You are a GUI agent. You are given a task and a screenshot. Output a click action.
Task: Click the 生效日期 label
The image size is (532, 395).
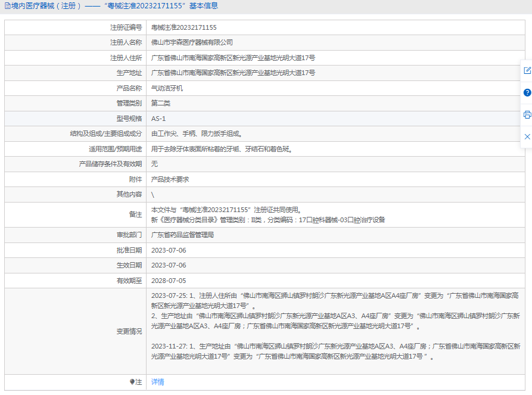click(x=129, y=265)
